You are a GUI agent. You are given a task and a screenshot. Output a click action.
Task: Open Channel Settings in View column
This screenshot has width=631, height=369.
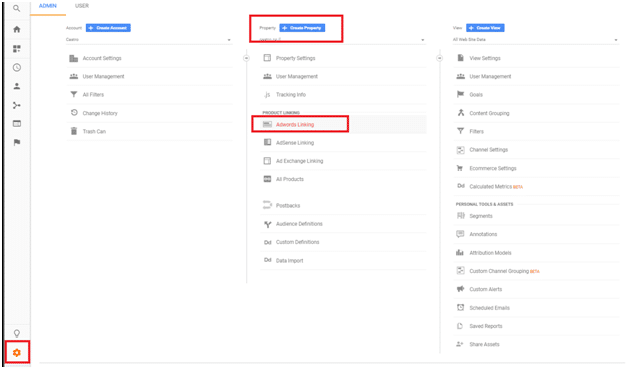[x=536, y=150]
